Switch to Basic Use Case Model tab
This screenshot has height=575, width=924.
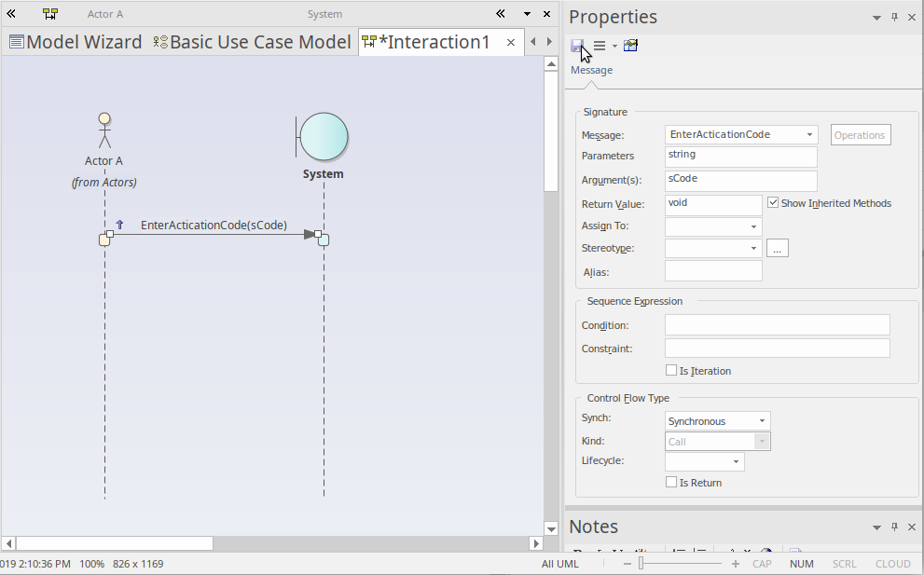tap(252, 42)
